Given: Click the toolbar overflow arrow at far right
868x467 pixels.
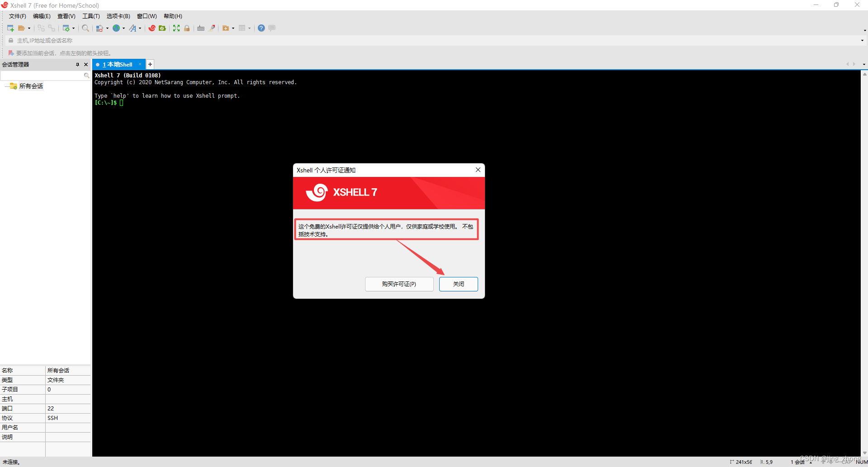Looking at the screenshot, I should (865, 30).
